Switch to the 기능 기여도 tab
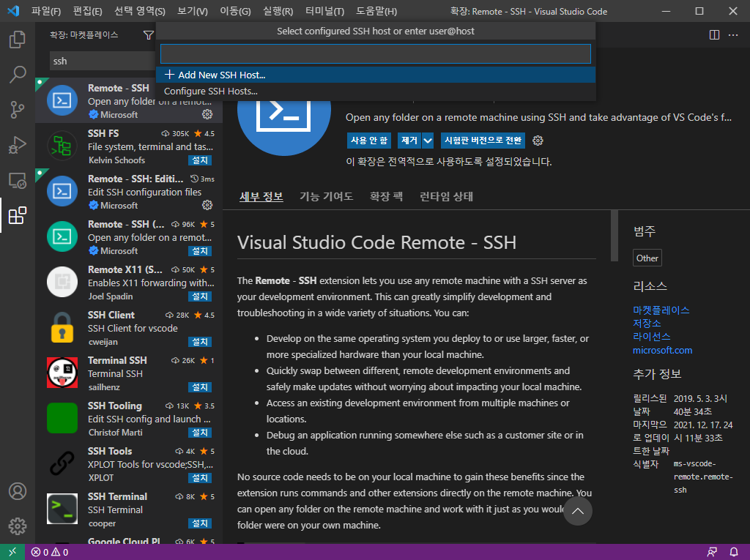 pos(326,197)
